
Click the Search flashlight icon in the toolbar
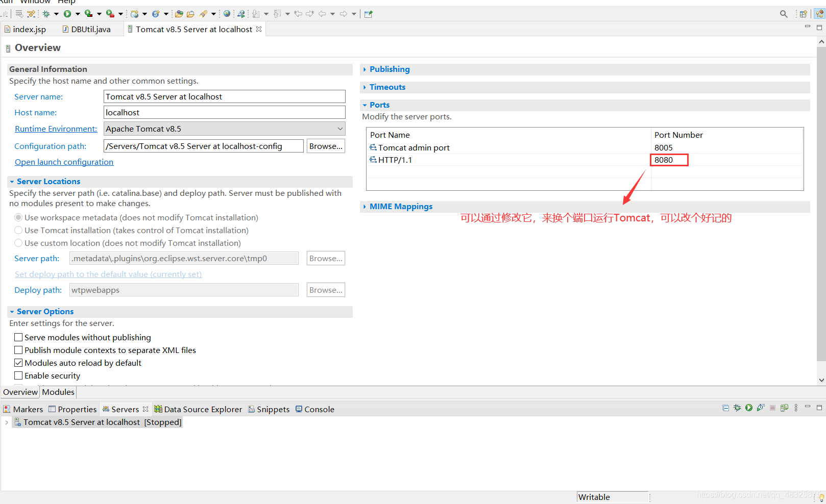203,14
